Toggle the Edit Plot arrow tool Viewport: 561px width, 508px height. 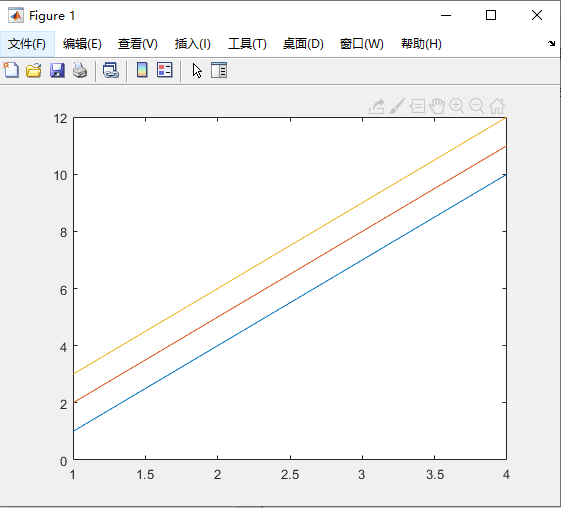click(197, 70)
